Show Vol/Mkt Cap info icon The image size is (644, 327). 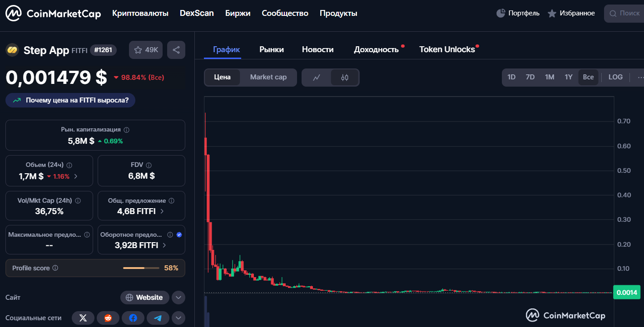tap(78, 200)
